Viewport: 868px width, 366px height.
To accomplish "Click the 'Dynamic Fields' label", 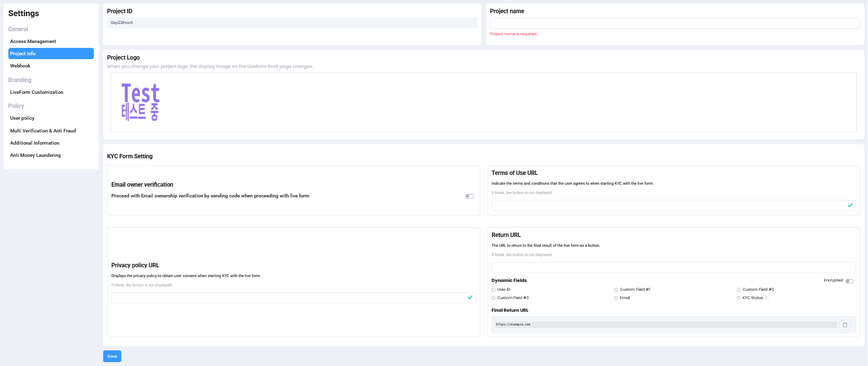I will click(x=509, y=280).
